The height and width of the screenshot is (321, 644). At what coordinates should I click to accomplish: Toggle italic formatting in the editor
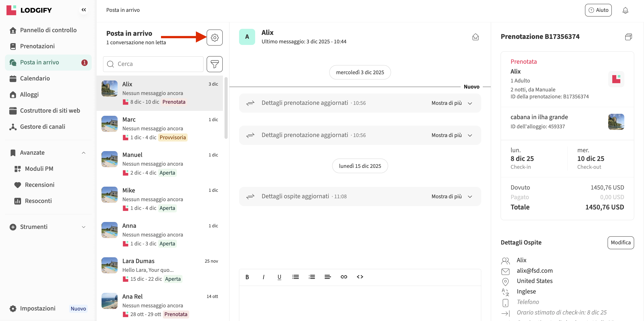[263, 277]
